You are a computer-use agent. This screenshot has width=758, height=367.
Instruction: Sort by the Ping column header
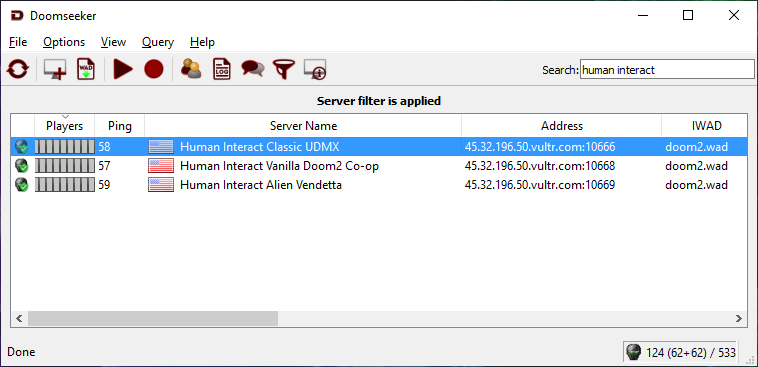pos(119,126)
